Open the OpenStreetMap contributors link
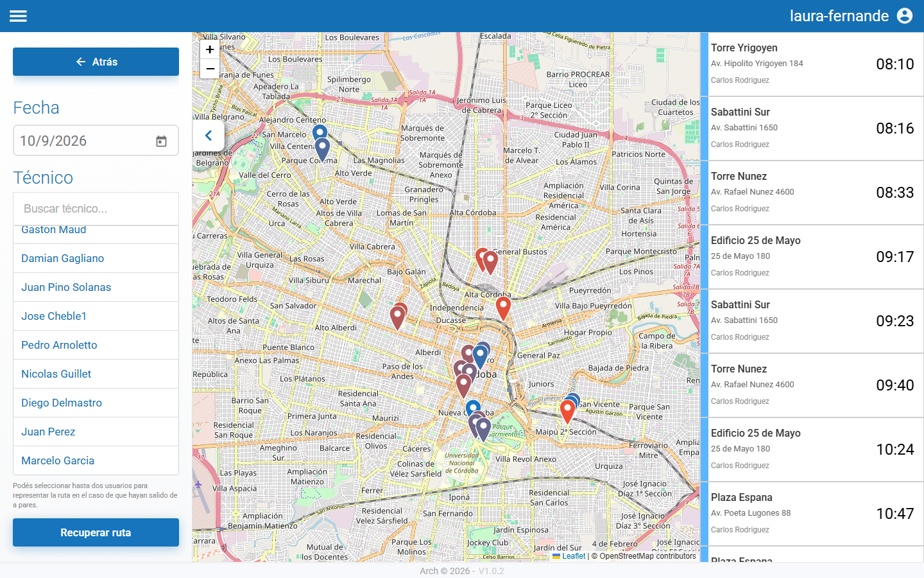 coord(647,556)
